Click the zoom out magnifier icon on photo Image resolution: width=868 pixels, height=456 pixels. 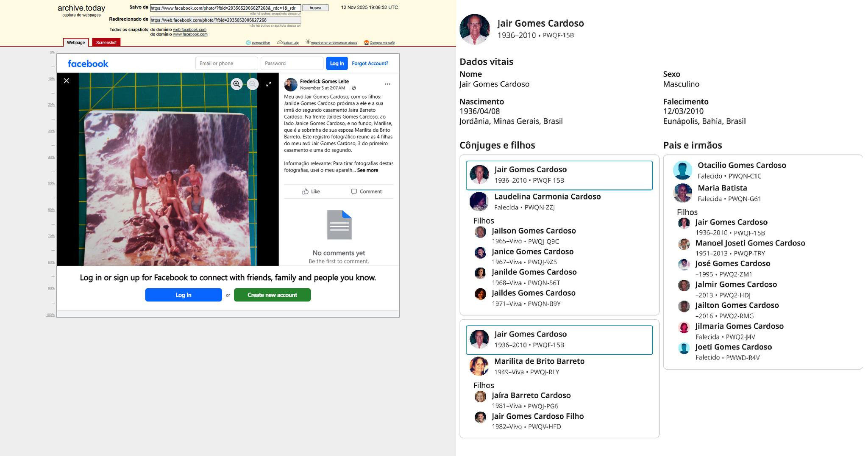tap(253, 84)
